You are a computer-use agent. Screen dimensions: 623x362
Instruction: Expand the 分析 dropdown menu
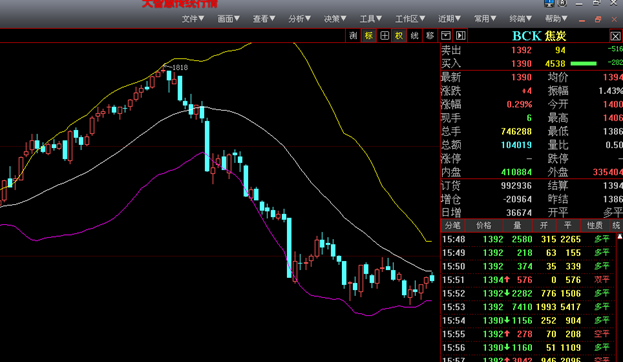coord(300,19)
